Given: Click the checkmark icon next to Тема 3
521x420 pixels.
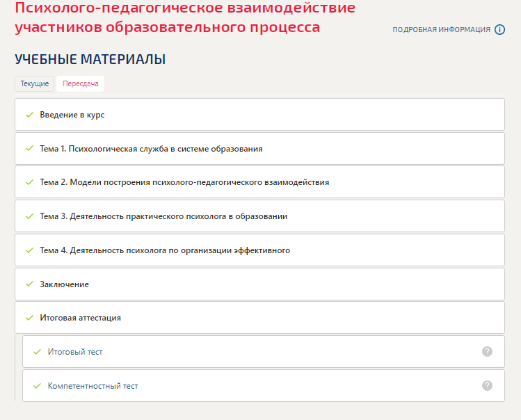Looking at the screenshot, I should 30,216.
